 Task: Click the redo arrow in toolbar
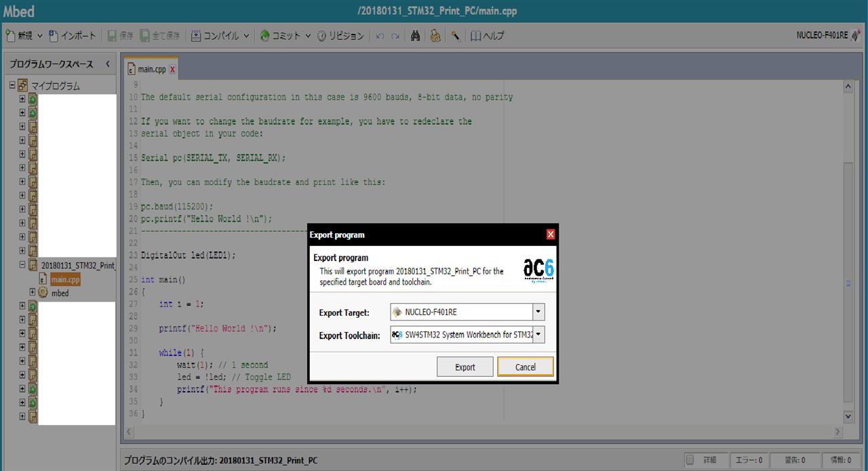click(x=395, y=36)
